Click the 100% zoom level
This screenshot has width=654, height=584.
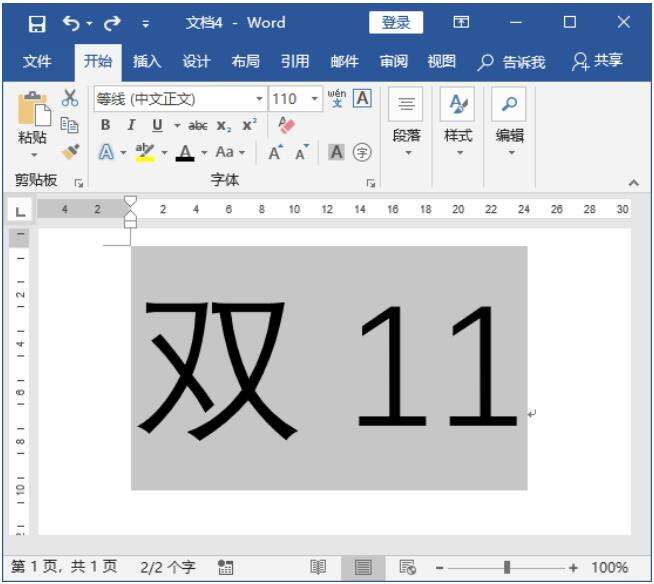point(609,567)
